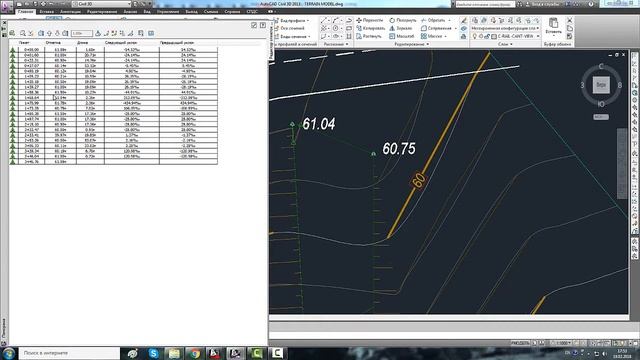Click the cut scissors icon in clipboard panel

(570, 20)
